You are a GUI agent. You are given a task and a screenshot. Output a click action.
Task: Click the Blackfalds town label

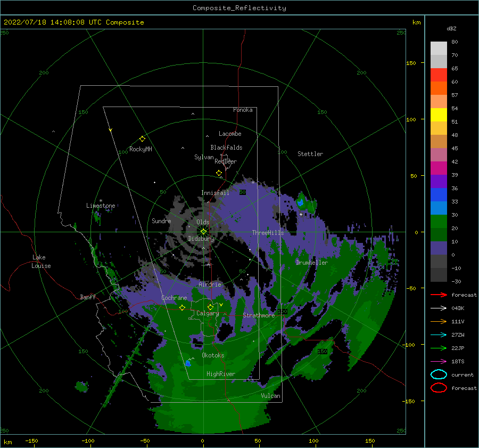(226, 148)
